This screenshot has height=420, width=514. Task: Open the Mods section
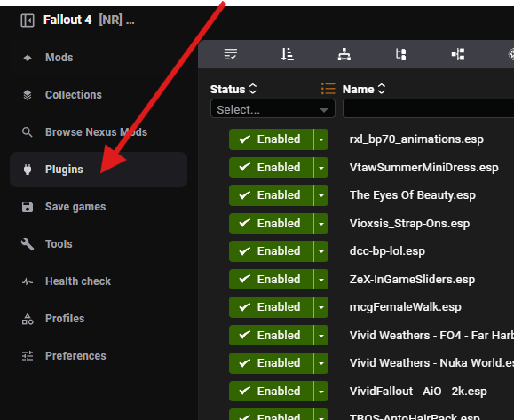(99, 58)
